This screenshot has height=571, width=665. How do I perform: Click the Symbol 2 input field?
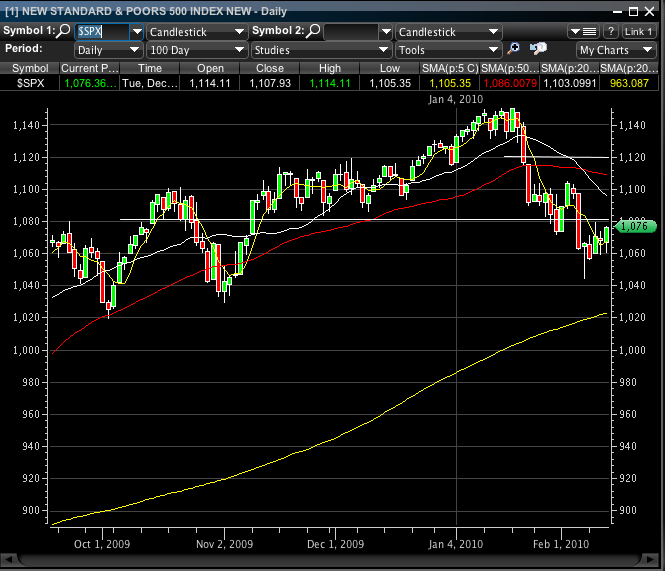355,31
